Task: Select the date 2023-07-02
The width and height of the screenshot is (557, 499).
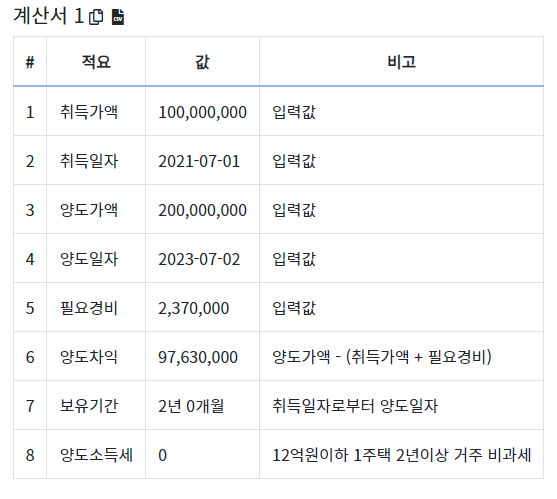Action: (199, 259)
